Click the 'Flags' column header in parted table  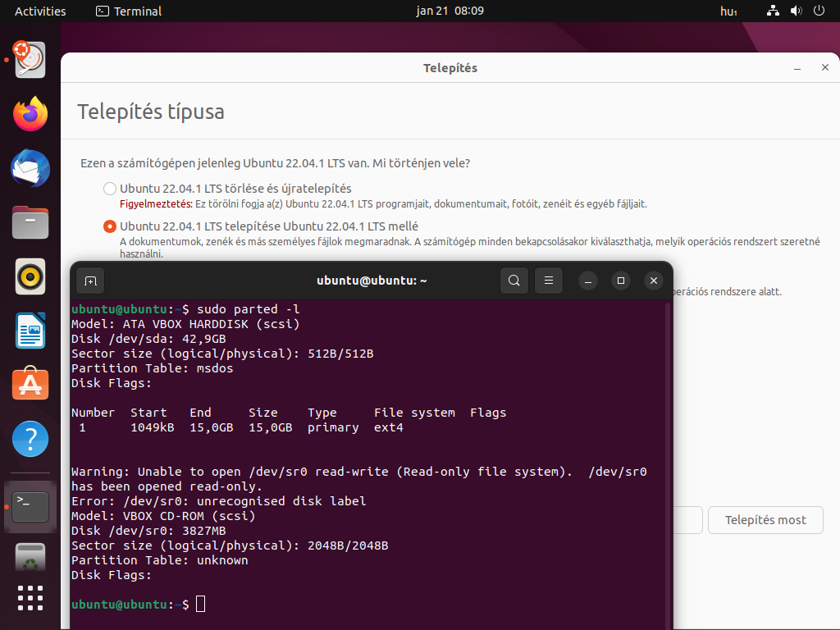click(x=488, y=413)
